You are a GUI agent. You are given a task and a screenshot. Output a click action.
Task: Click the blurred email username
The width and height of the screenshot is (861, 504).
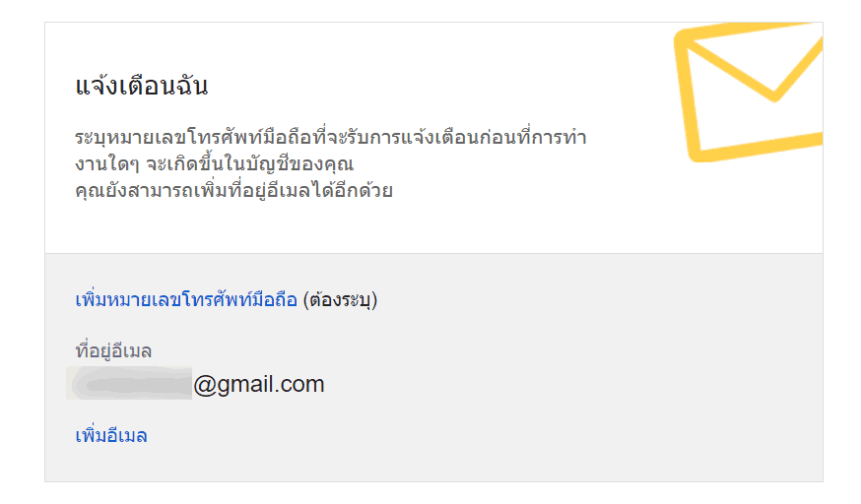click(129, 384)
